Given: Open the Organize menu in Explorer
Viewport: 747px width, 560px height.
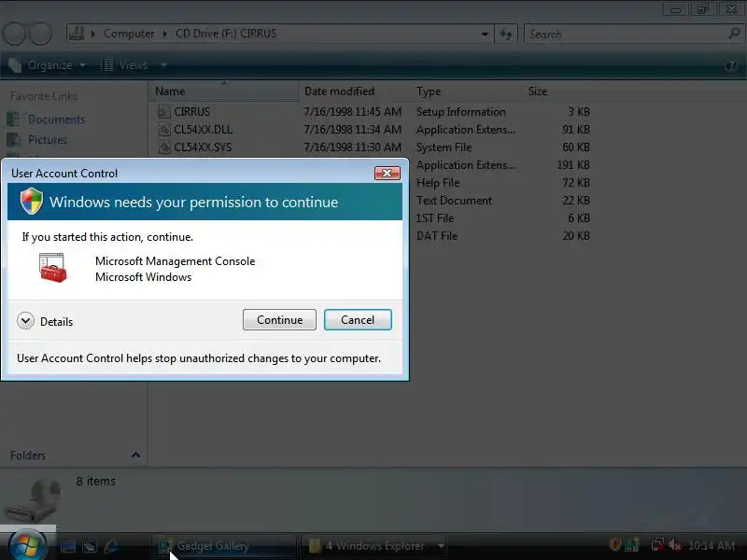Looking at the screenshot, I should (x=47, y=65).
